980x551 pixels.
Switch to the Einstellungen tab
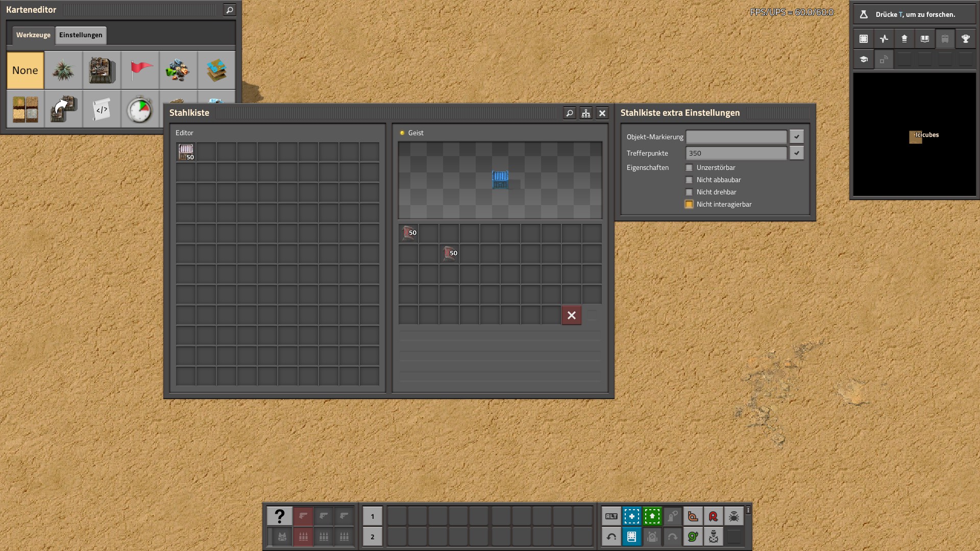point(81,35)
